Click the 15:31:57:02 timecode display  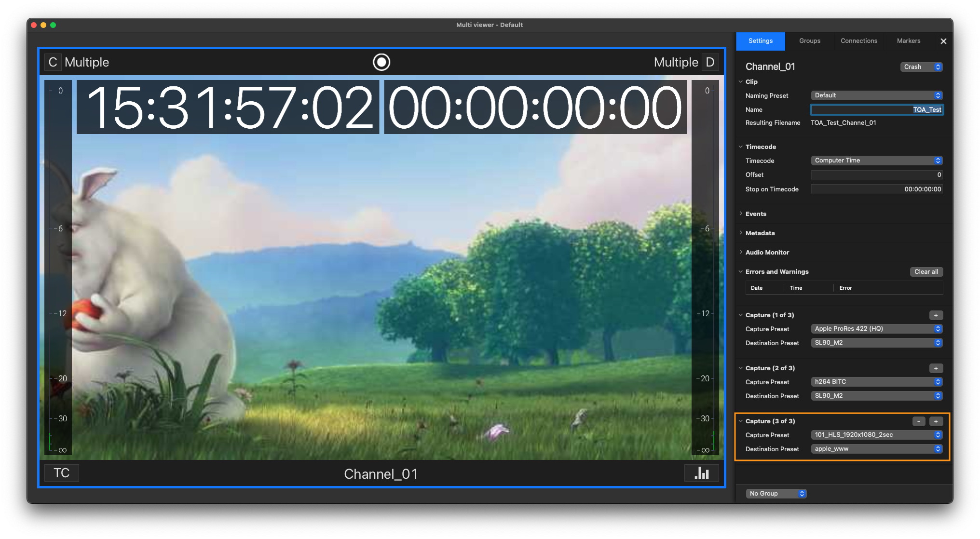tap(229, 107)
